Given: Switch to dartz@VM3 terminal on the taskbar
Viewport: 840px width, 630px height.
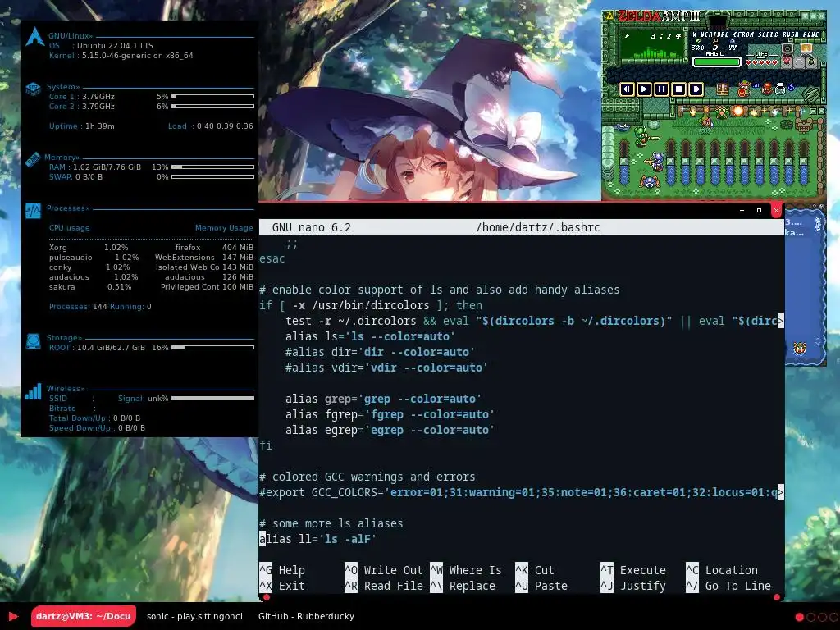Looking at the screenshot, I should point(83,616).
